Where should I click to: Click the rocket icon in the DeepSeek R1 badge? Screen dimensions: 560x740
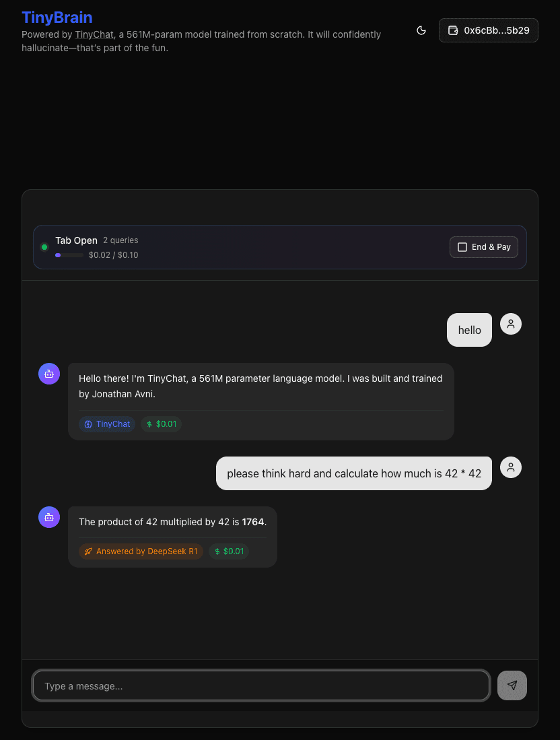pos(87,551)
